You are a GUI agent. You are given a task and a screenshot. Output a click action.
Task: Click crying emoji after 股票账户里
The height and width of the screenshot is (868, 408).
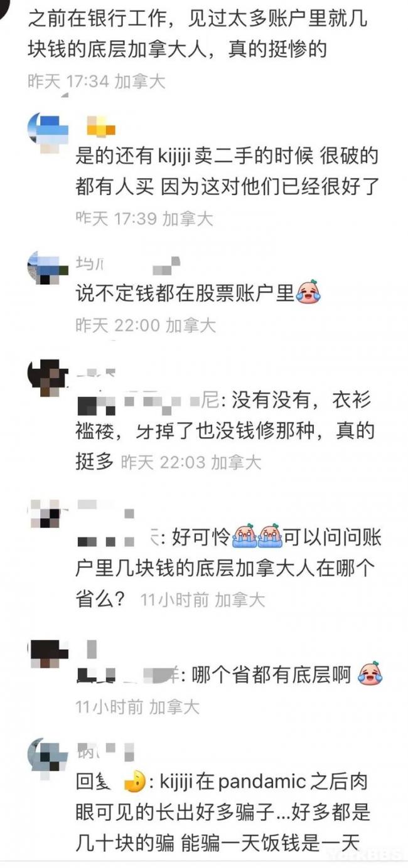(x=308, y=291)
